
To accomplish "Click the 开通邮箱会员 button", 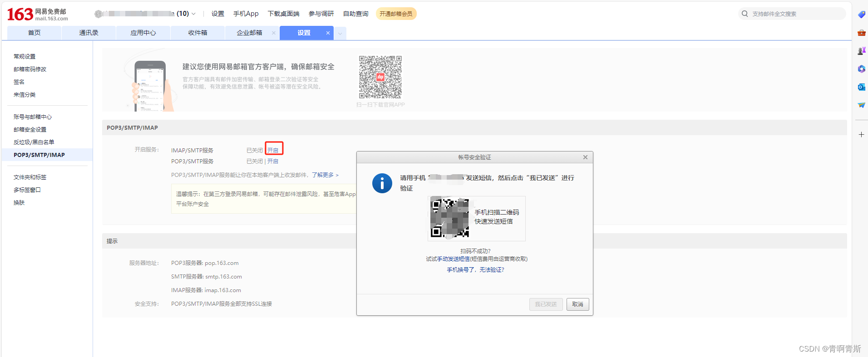I will 396,14.
